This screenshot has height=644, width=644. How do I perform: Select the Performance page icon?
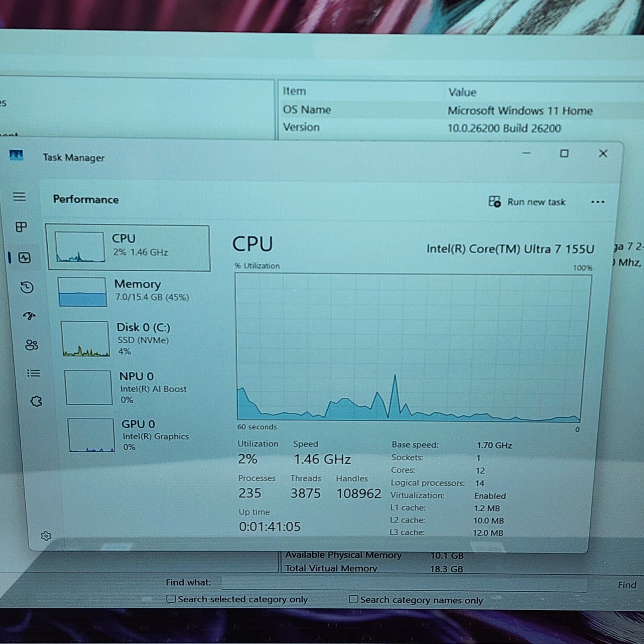tap(24, 258)
